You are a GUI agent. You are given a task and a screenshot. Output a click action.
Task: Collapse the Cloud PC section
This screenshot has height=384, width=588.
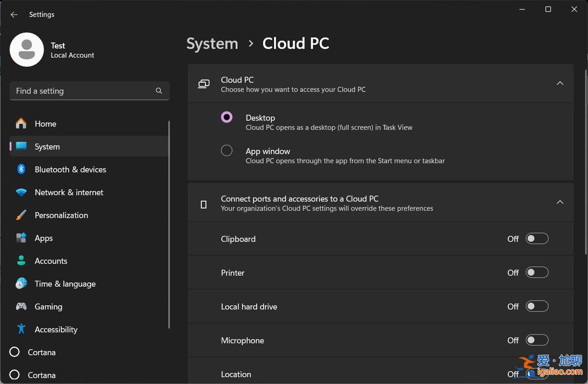[560, 83]
